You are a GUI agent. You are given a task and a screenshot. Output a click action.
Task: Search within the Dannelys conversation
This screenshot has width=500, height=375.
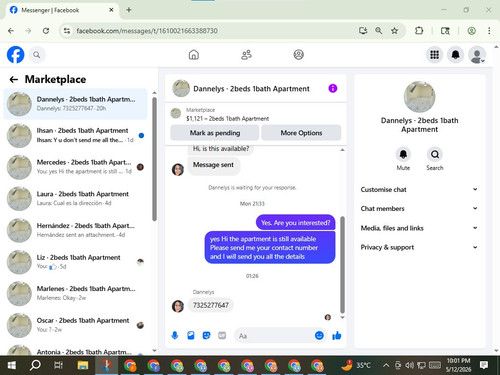[x=435, y=154]
